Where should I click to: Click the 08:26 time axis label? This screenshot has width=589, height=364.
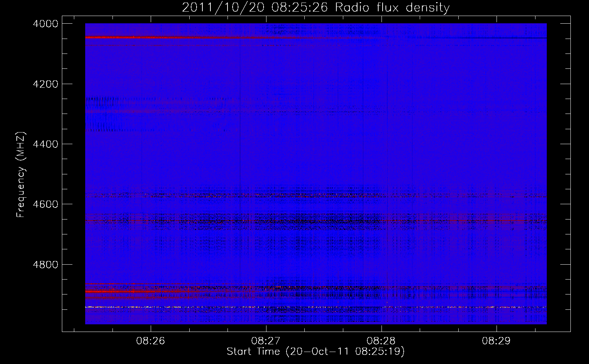click(150, 341)
